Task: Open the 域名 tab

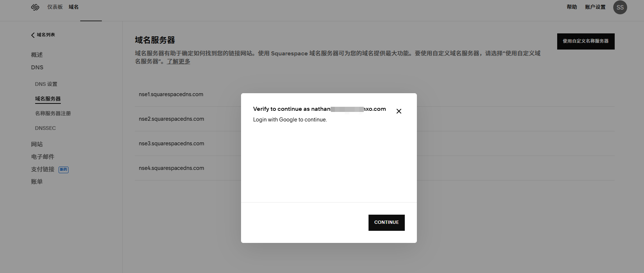Action: click(74, 7)
